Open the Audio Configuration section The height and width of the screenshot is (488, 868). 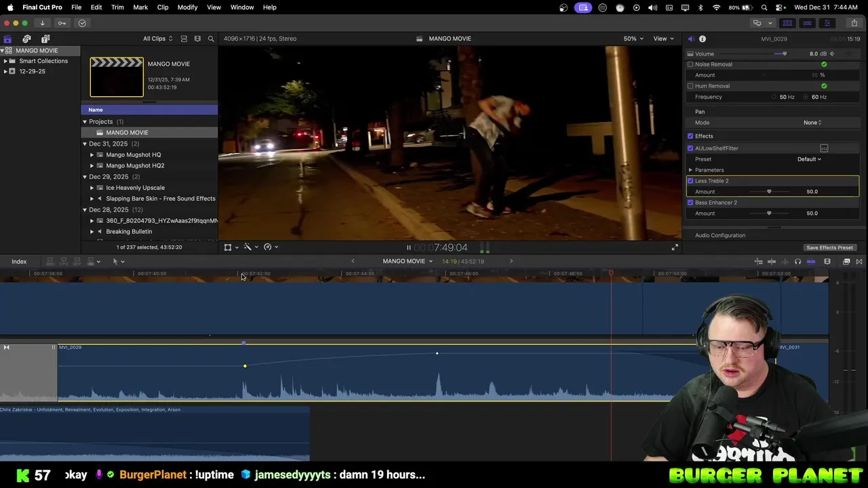click(720, 235)
